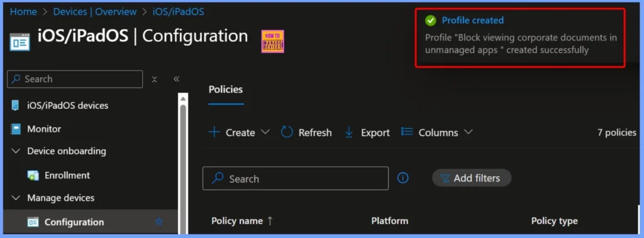The width and height of the screenshot is (644, 238).
Task: Click the sidebar Search input field
Action: tap(75, 79)
